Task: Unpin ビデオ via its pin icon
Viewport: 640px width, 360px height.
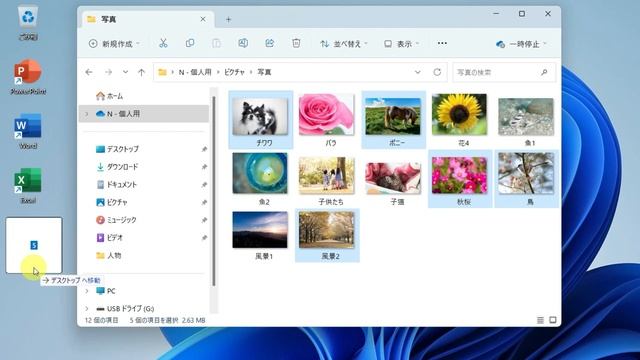Action: pyautogui.click(x=204, y=238)
